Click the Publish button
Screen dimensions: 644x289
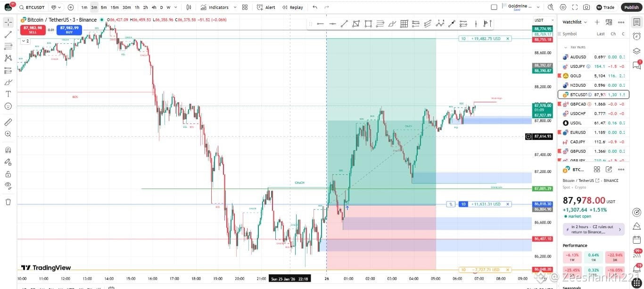(631, 7)
